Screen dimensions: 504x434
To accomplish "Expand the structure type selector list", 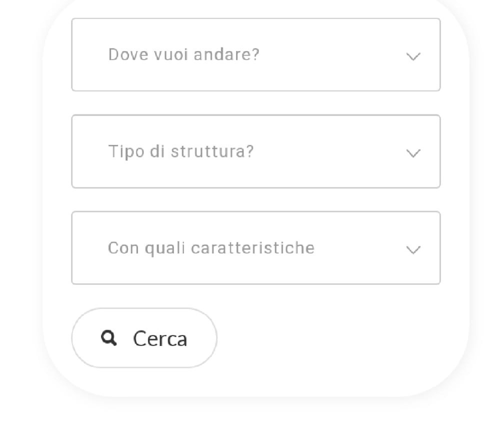I will click(x=256, y=151).
